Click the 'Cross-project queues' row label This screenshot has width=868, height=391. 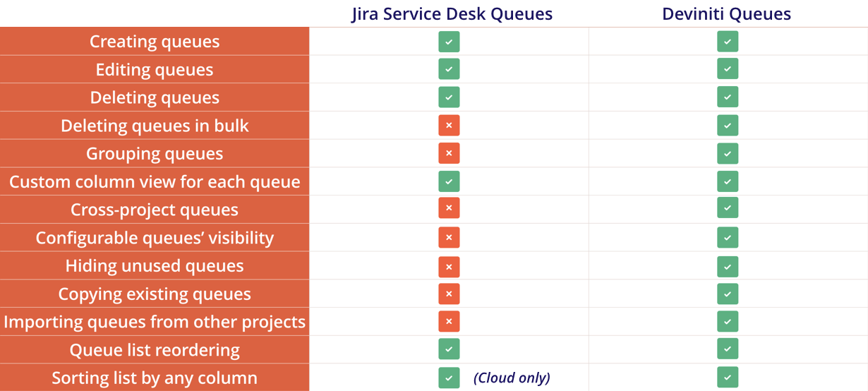coord(155,210)
